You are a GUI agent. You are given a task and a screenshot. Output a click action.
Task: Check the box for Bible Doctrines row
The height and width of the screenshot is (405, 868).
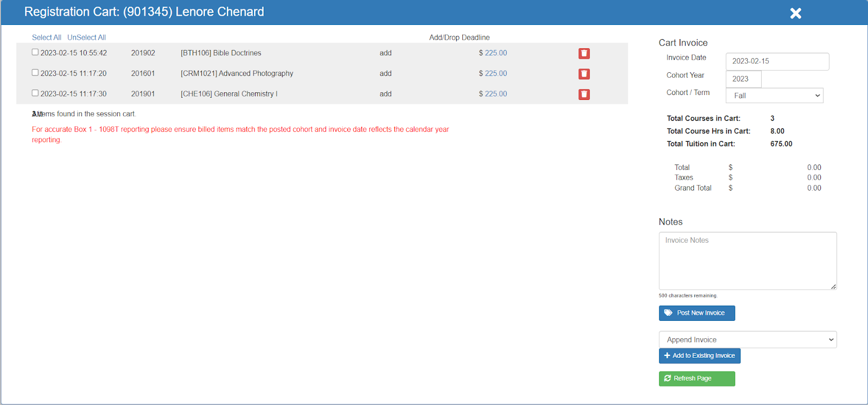(x=35, y=52)
